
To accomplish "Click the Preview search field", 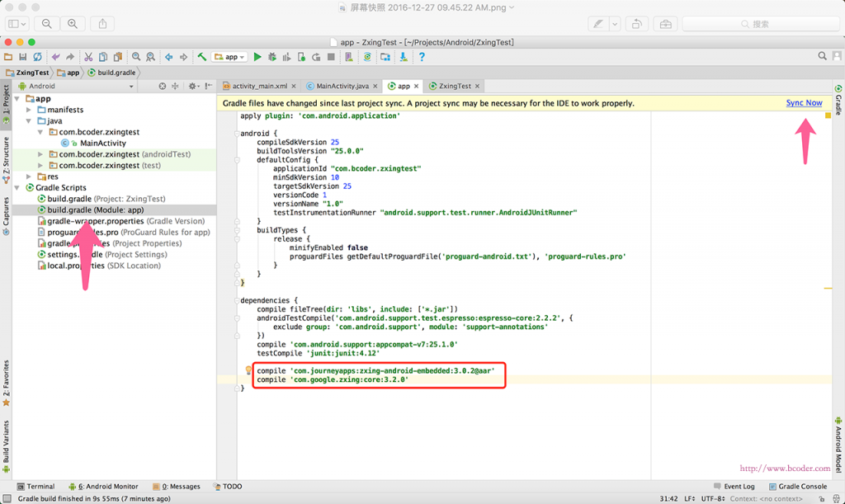I will [x=759, y=24].
